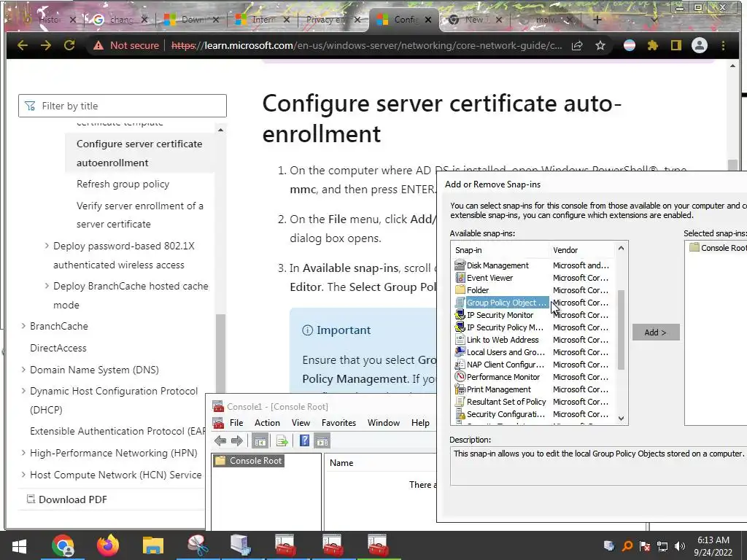The image size is (747, 560).
Task: Click the network tray icon
Action: [x=662, y=546]
